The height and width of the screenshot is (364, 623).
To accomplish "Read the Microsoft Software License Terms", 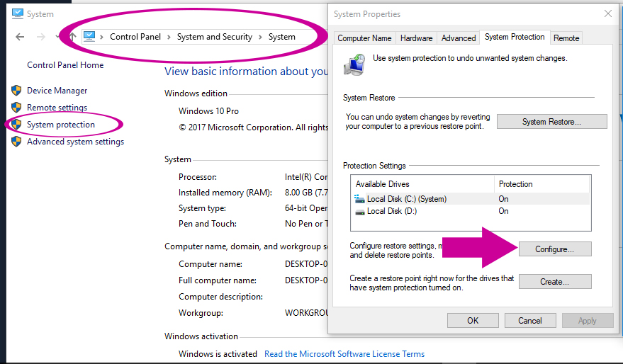I will 344,354.
